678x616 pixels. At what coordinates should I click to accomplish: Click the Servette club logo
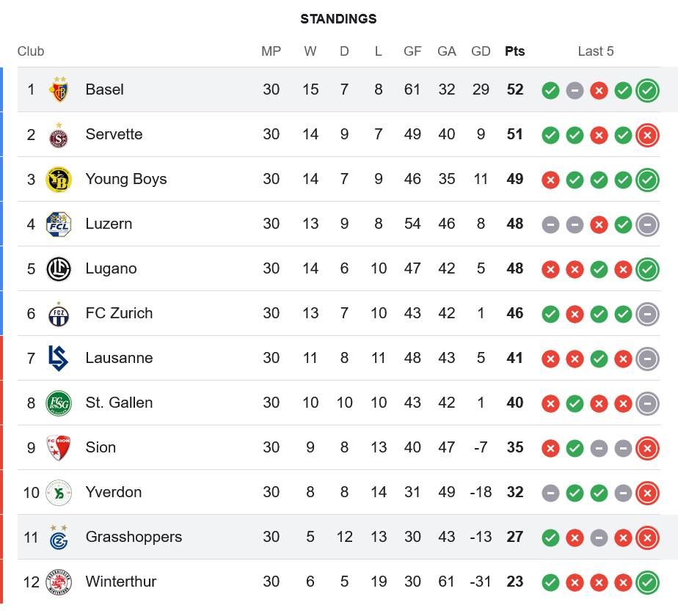pyautogui.click(x=59, y=135)
